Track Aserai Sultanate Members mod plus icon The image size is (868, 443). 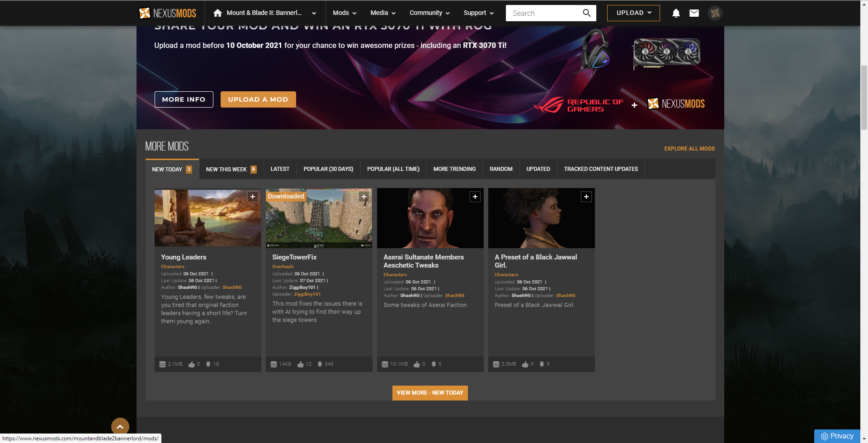[475, 197]
